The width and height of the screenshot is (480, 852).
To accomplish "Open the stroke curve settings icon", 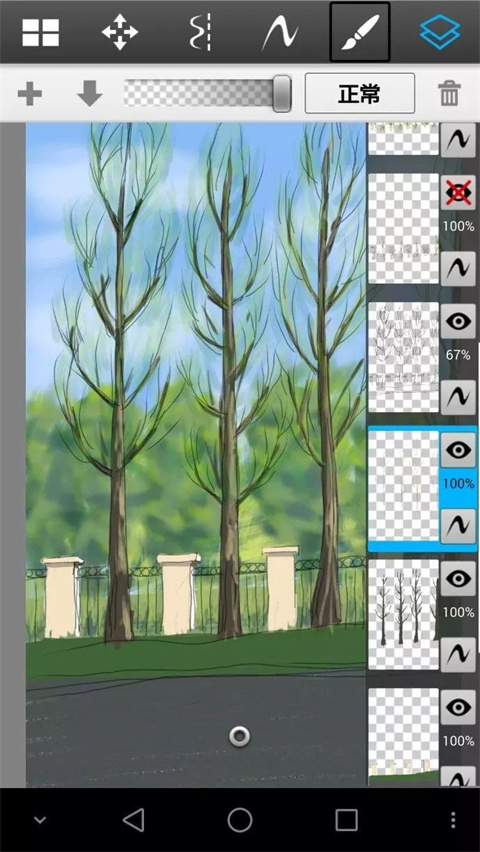I will point(280,33).
